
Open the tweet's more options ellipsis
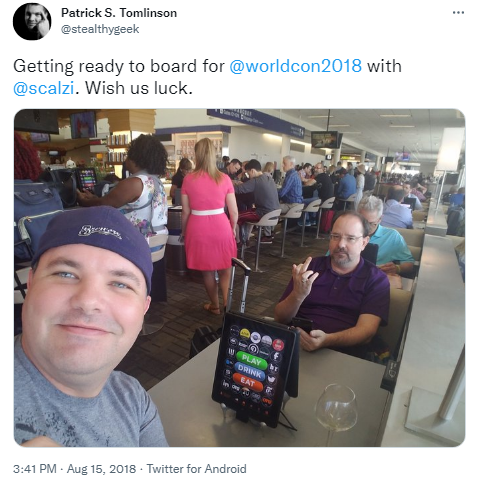458,13
